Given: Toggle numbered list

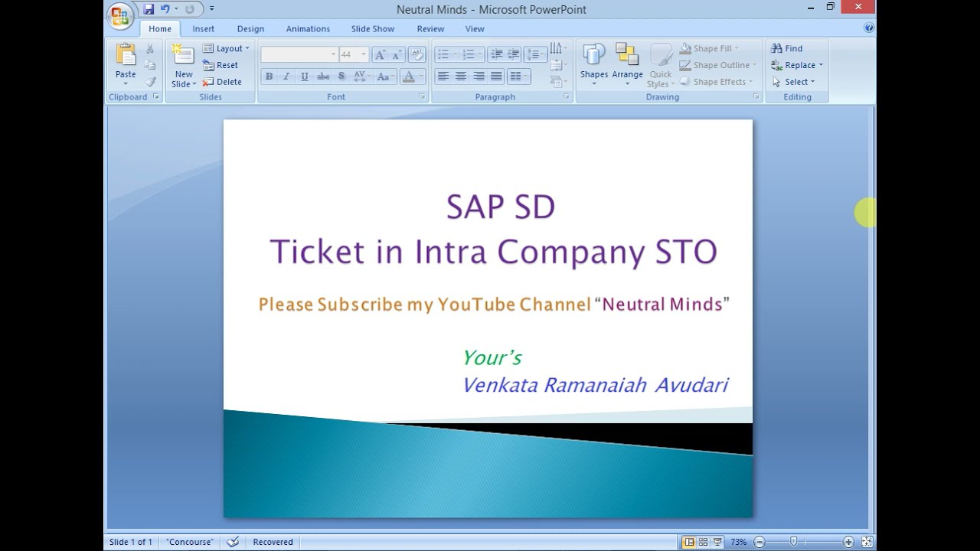Looking at the screenshot, I should coord(468,54).
